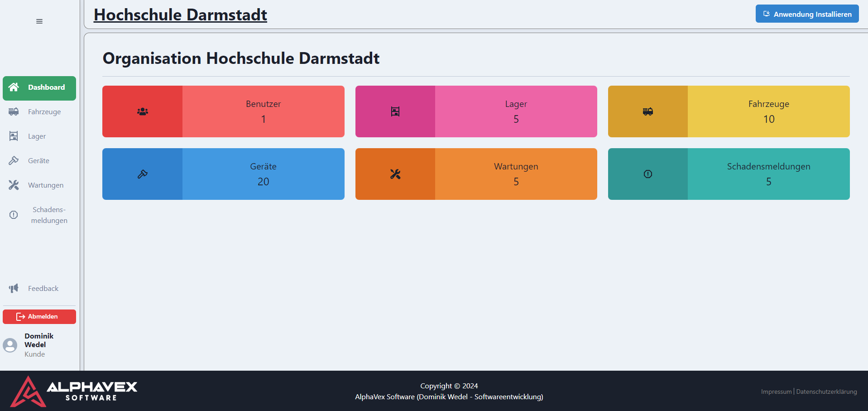The height and width of the screenshot is (411, 868).
Task: Click the AlphaVex Software developer credit text
Action: click(449, 397)
